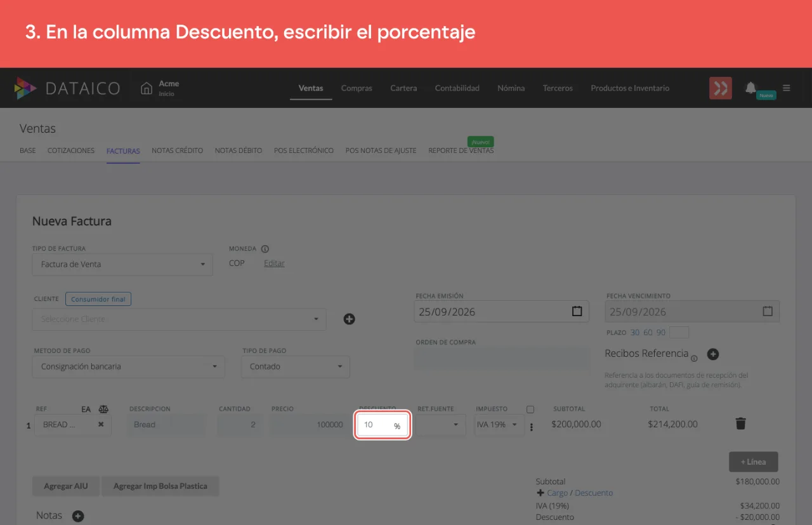Screen dimensions: 812x525
Task: Click the Cantidad input field
Action: (x=239, y=425)
